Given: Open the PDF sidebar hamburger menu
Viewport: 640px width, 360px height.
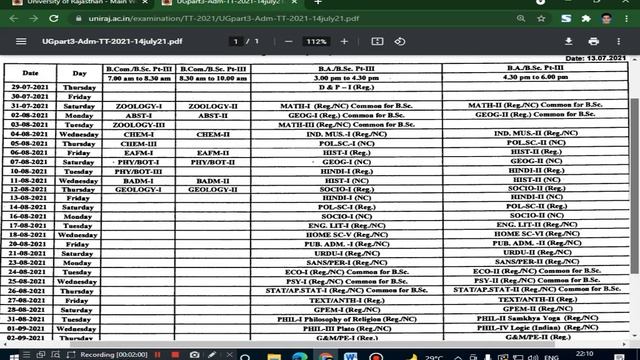Looking at the screenshot, I should click(x=21, y=41).
